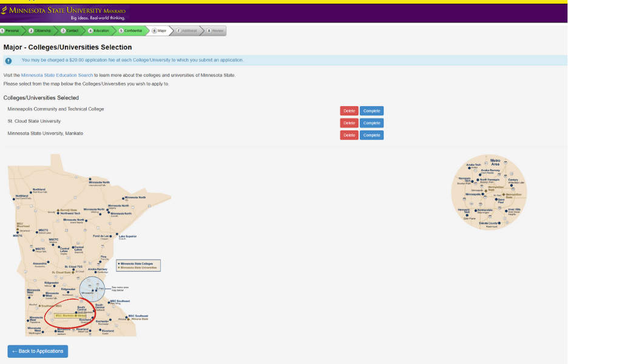Select Anoka-Ramsey Cambridge map dot
Screen dimensions: 619x364
point(95,272)
